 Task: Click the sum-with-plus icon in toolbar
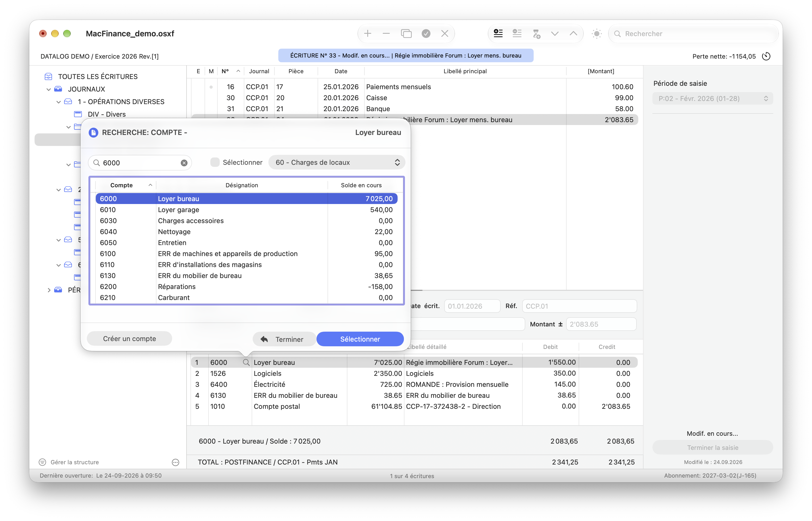point(536,33)
